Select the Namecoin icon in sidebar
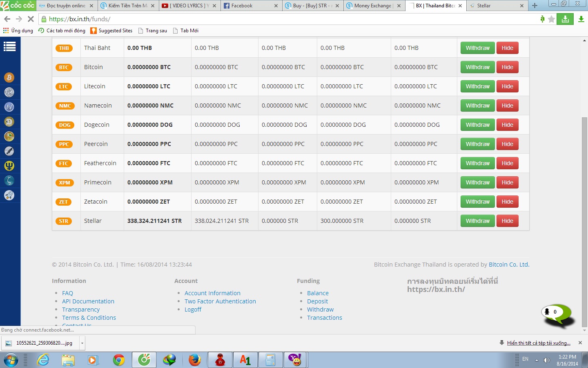This screenshot has height=368, width=588. coord(9,107)
